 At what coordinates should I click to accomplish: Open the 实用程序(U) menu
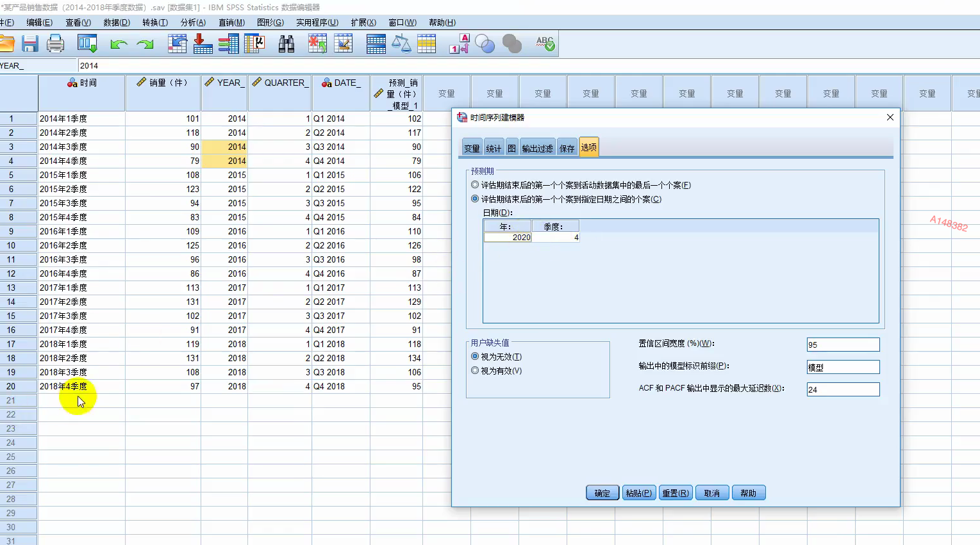click(x=317, y=22)
